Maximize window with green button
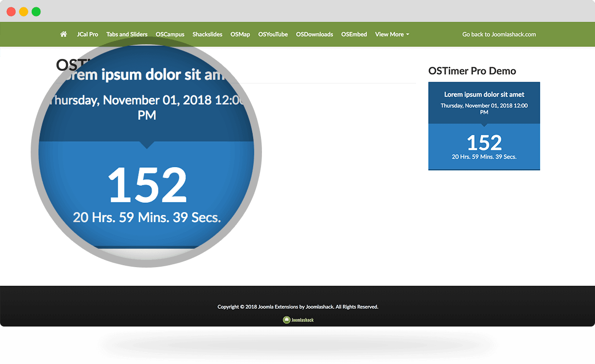The image size is (595, 364). click(36, 12)
